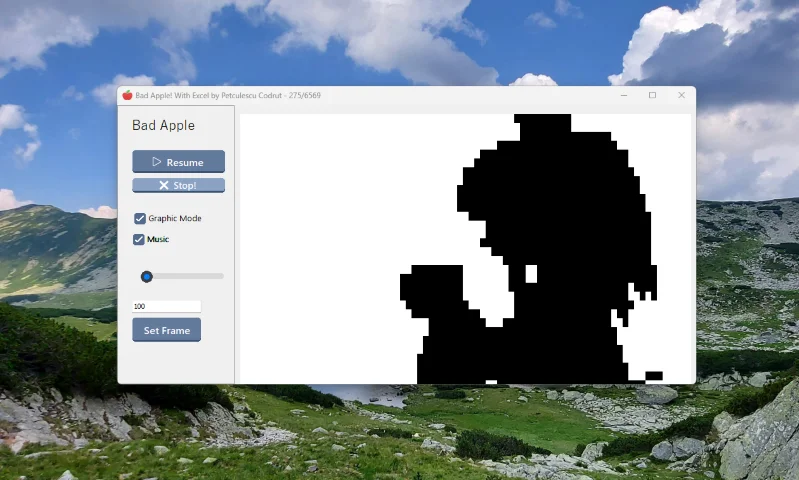Click the Stop! button
The image size is (799, 480).
pyautogui.click(x=178, y=185)
